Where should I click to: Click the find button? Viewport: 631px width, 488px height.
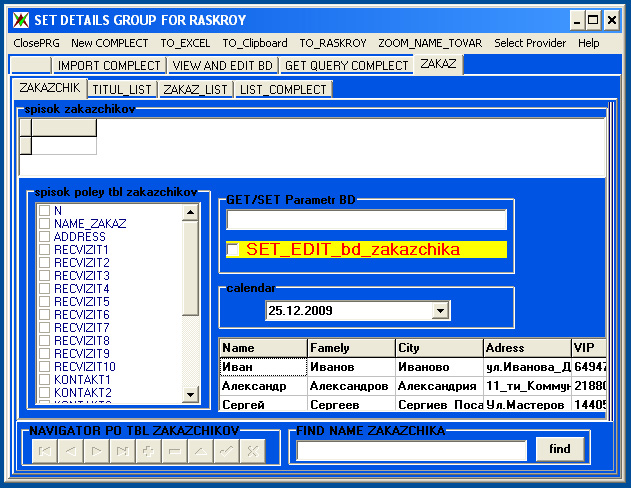click(x=560, y=449)
